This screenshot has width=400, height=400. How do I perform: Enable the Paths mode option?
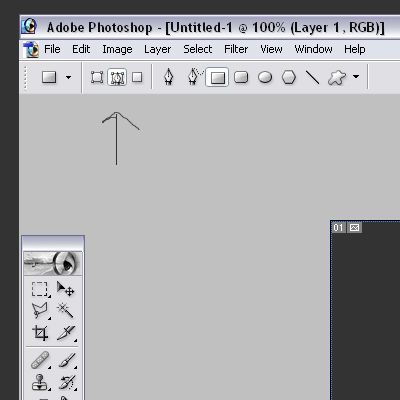[x=117, y=77]
